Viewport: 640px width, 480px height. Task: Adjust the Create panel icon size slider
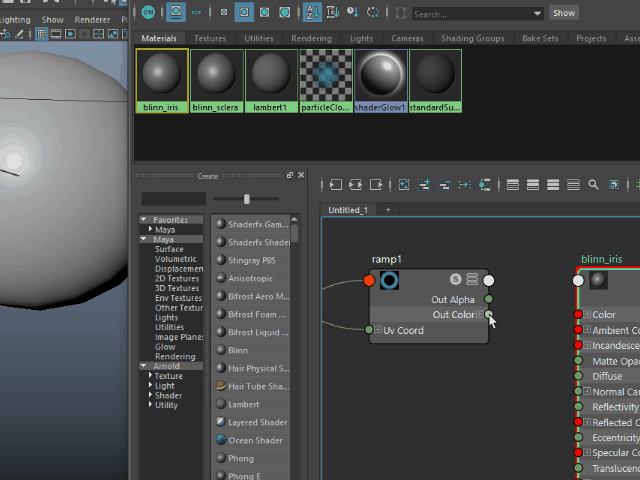(x=247, y=199)
